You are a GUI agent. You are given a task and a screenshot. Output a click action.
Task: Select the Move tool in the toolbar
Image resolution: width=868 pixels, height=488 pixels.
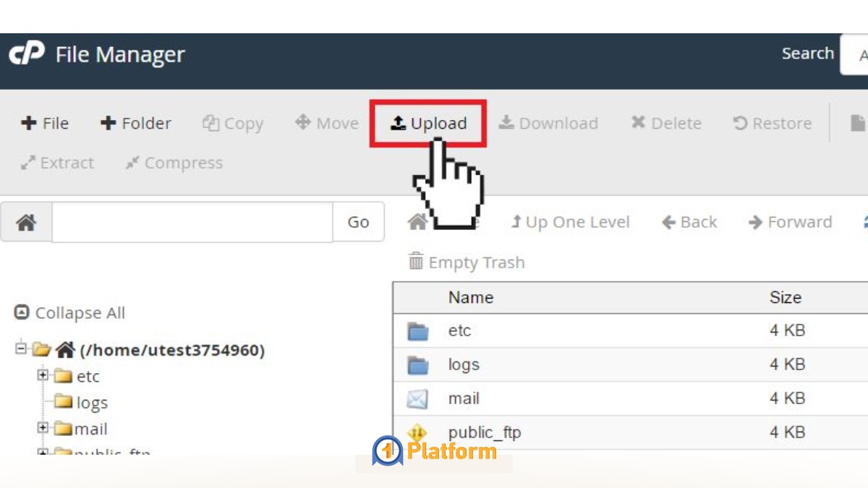tap(326, 123)
